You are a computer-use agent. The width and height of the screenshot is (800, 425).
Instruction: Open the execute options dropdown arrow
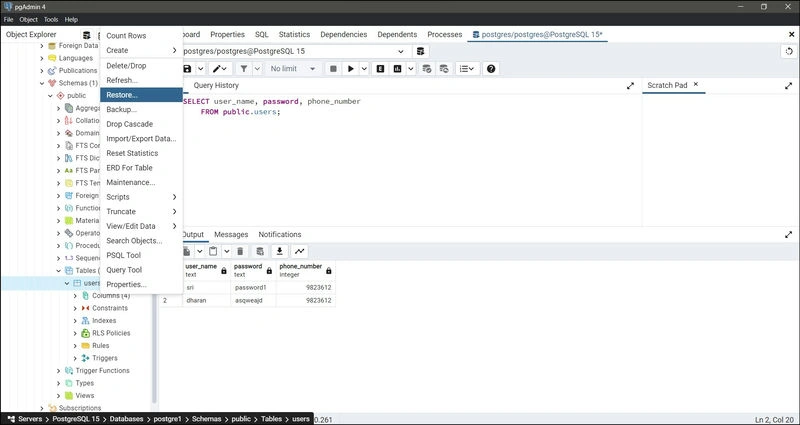pyautogui.click(x=364, y=69)
